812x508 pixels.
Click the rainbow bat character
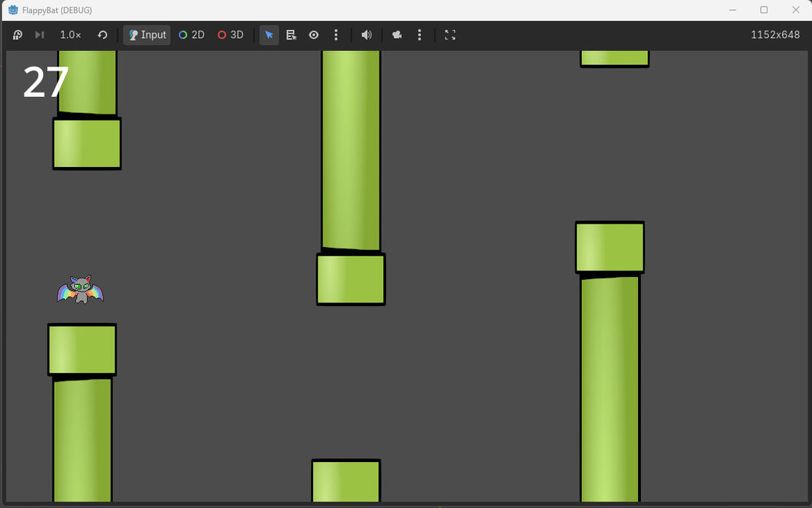[x=80, y=290]
